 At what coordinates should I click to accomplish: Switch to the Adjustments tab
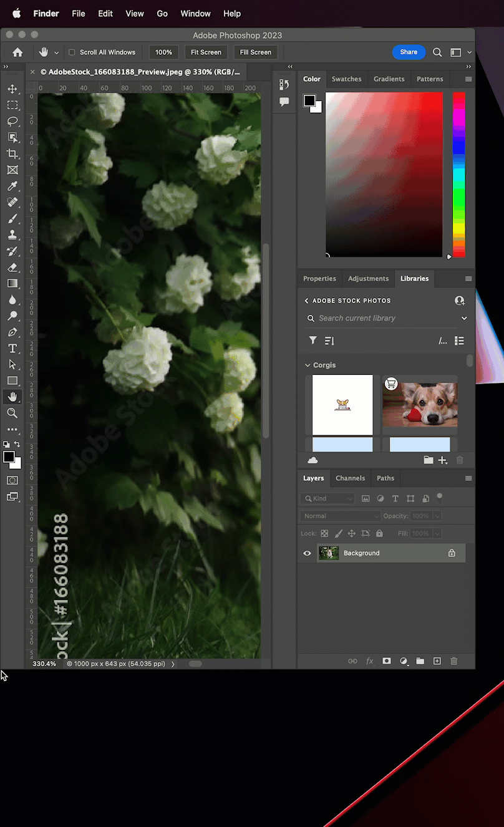pos(368,279)
